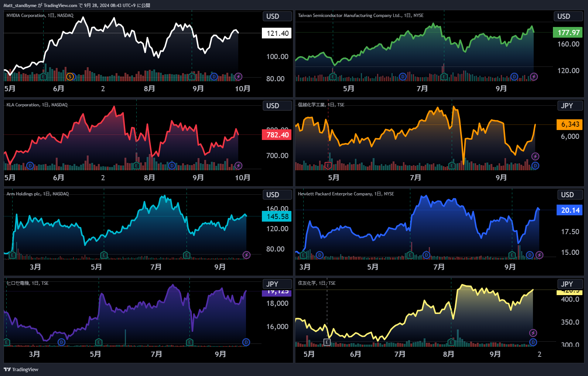
Task: Click the earnings marker on KLA Corporation chart
Action: 136,166
